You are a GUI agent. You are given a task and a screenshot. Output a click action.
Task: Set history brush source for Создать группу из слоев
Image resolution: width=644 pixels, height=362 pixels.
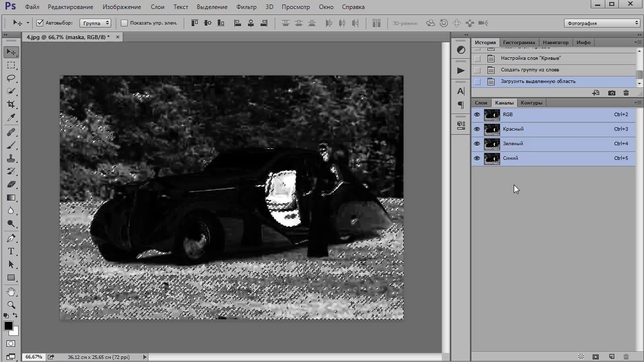click(477, 70)
